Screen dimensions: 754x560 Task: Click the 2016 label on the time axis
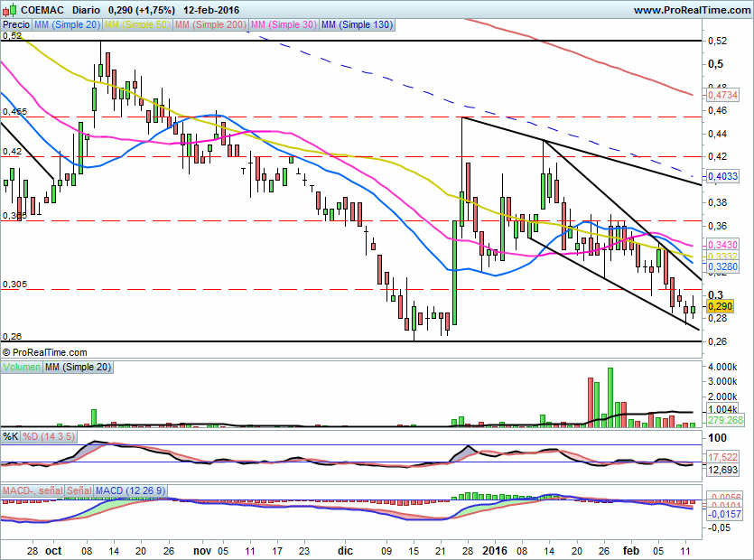click(494, 551)
